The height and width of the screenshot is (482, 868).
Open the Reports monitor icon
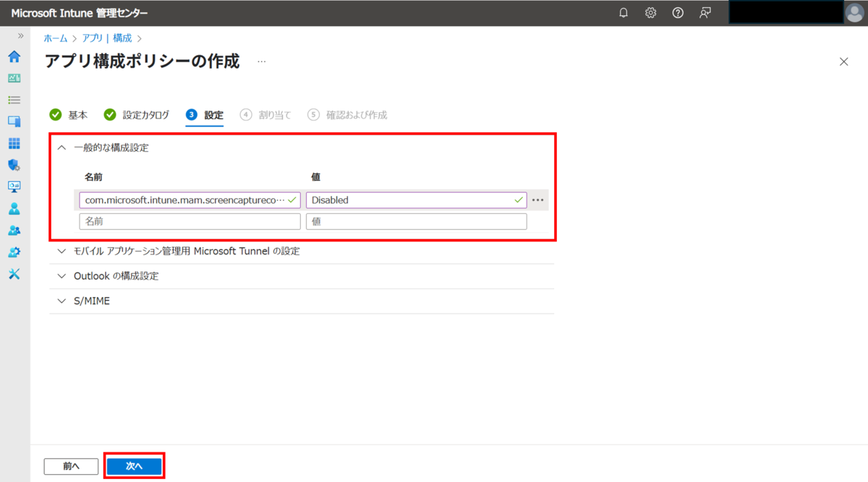(x=14, y=186)
